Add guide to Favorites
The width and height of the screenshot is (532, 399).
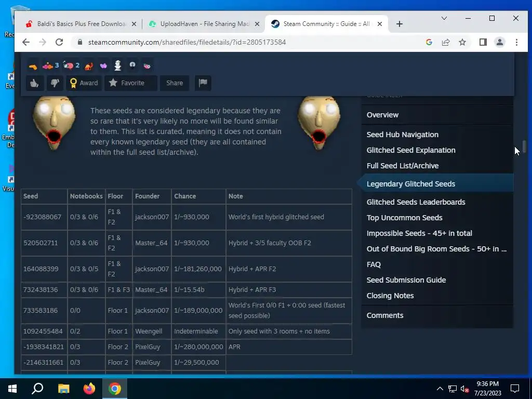click(130, 83)
